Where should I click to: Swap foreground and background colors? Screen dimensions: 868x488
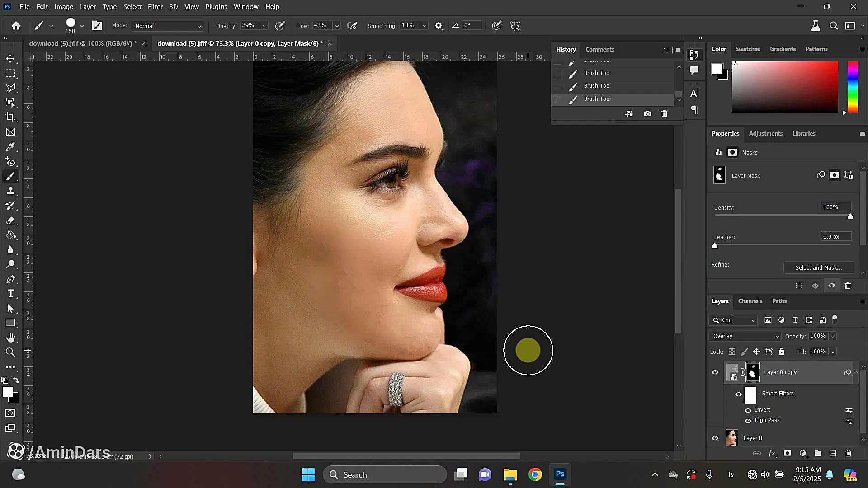pyautogui.click(x=16, y=380)
